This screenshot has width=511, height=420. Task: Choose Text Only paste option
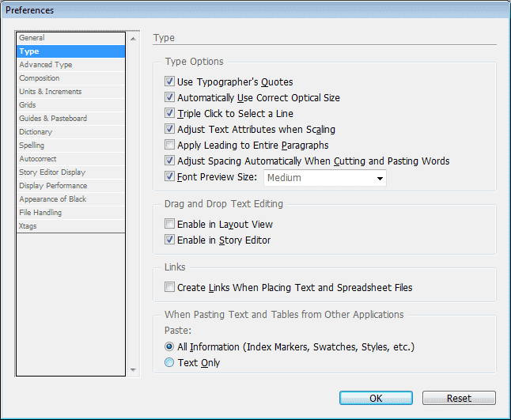click(x=169, y=362)
